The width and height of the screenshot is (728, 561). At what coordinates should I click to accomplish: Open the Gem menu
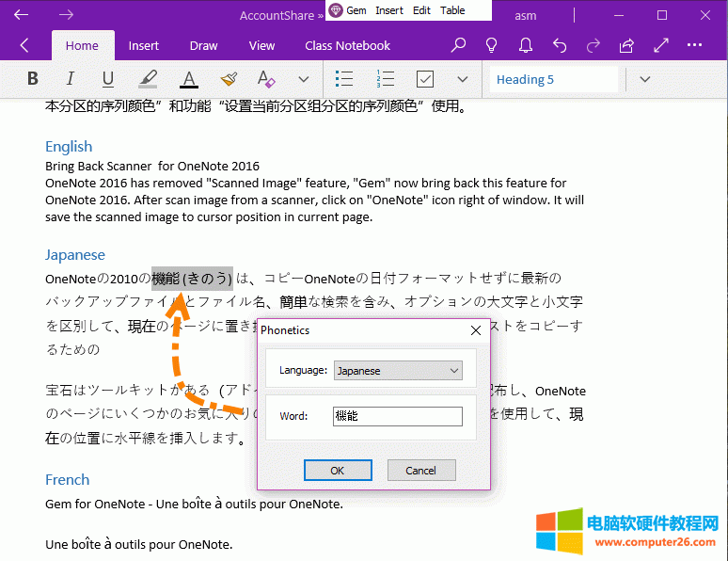click(349, 10)
